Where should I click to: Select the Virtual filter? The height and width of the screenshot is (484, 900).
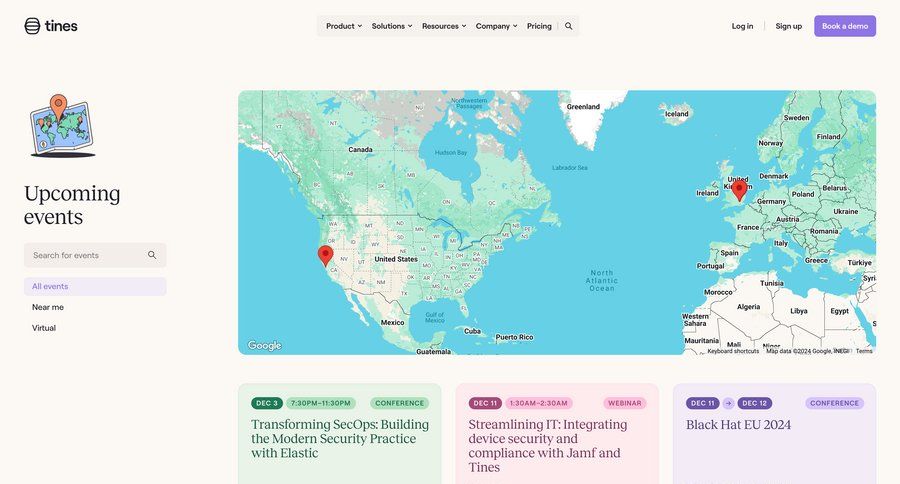point(44,328)
